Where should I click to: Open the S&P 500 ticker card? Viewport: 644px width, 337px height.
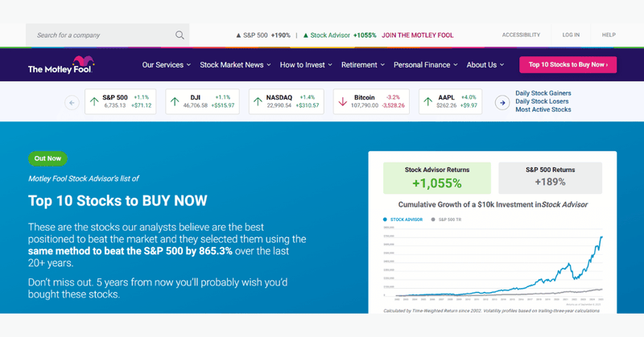(120, 101)
